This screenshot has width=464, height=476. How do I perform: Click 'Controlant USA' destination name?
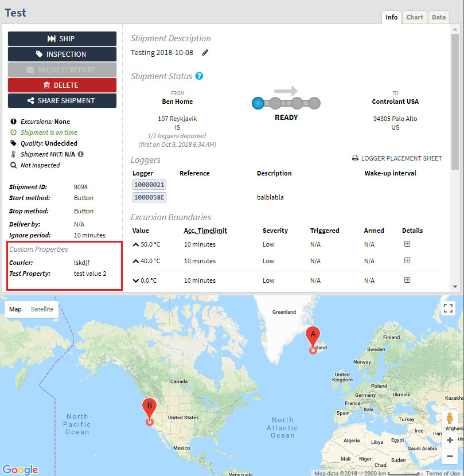click(395, 102)
